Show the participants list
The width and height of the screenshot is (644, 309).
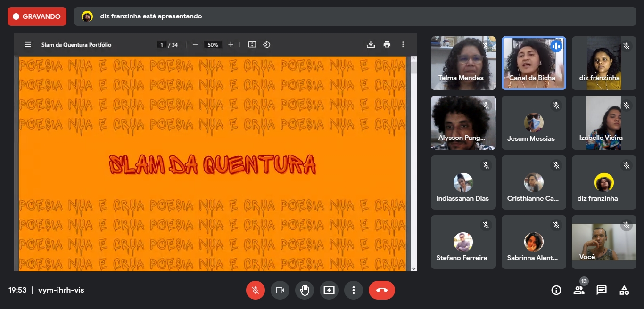(579, 290)
